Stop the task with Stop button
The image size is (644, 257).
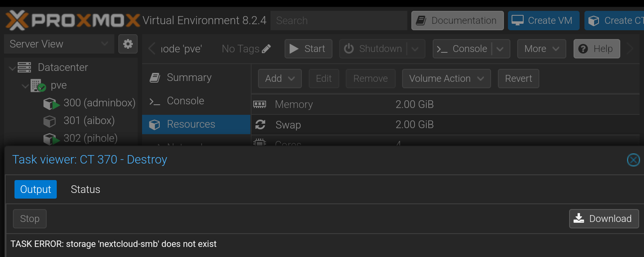click(30, 219)
